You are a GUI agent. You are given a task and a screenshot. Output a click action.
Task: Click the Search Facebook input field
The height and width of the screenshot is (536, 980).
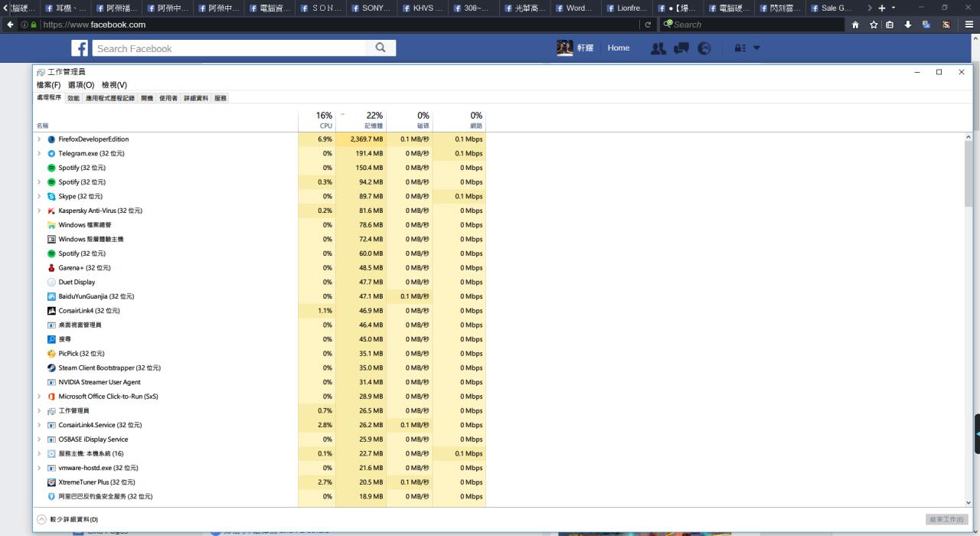(x=230, y=48)
